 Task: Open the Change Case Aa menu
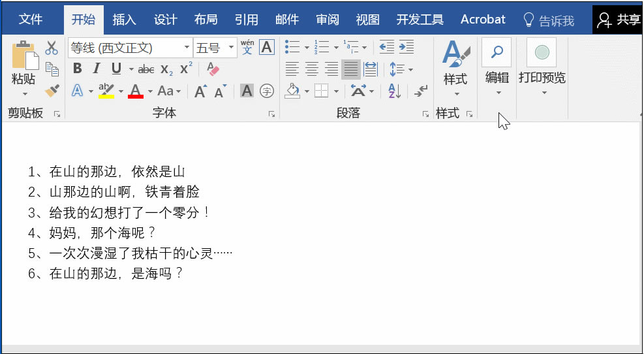click(169, 91)
